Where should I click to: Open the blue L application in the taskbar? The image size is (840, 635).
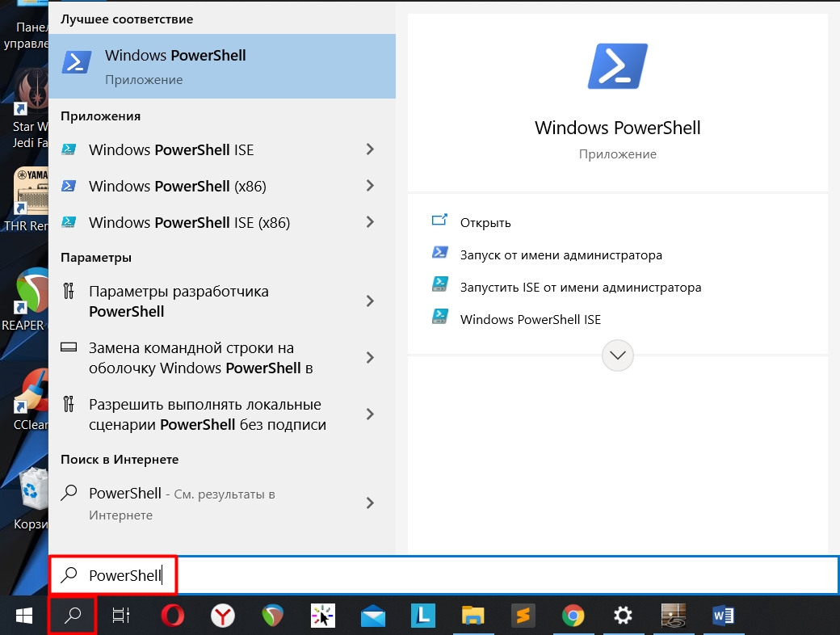click(423, 616)
